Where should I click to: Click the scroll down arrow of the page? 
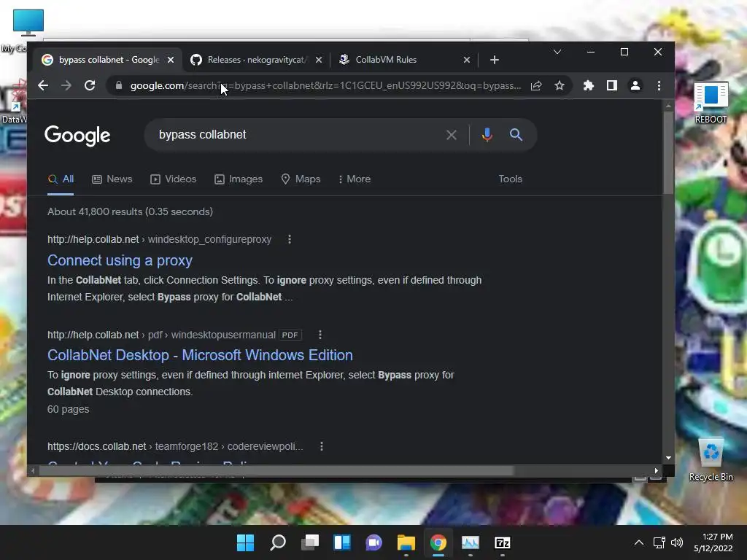click(668, 458)
